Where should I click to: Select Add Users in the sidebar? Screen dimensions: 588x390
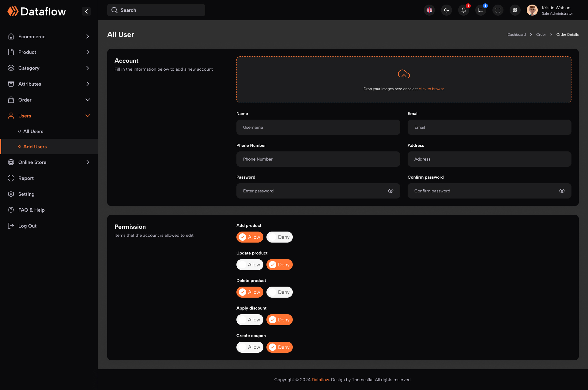tap(35, 147)
